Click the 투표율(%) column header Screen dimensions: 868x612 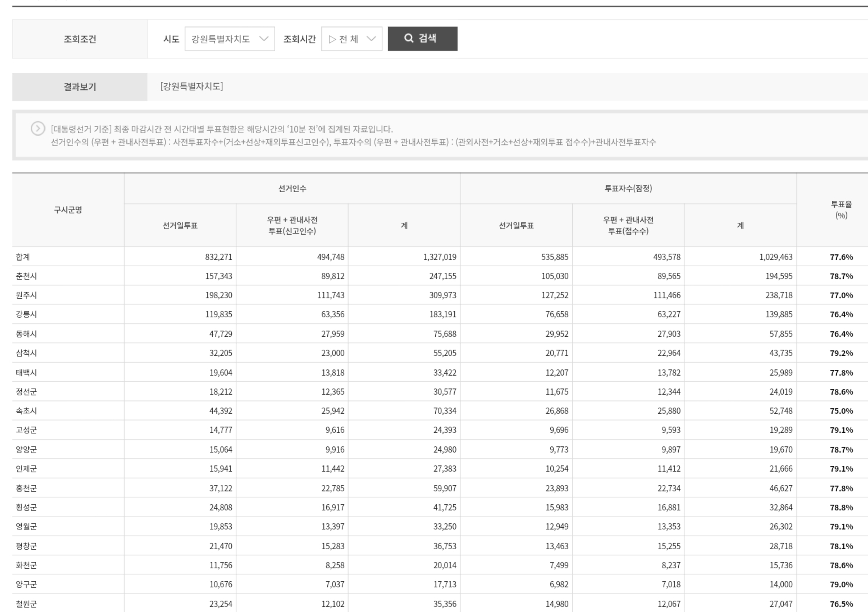click(841, 210)
